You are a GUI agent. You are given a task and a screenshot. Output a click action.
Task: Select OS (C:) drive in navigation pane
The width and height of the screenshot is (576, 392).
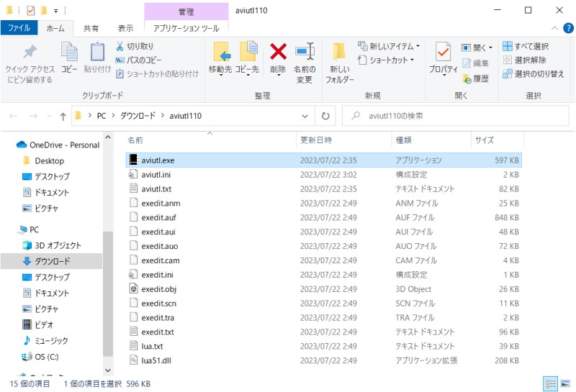coord(40,357)
